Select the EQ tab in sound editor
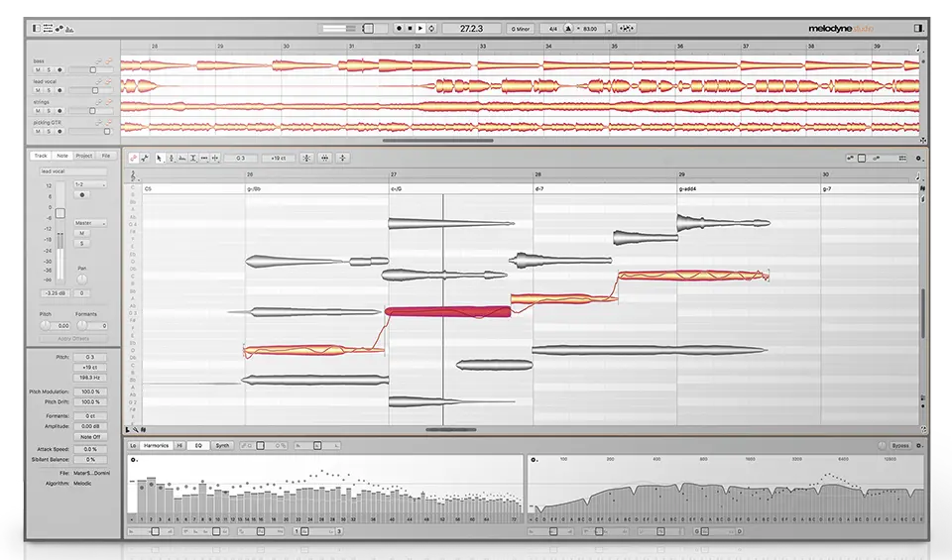Image resolution: width=952 pixels, height=560 pixels. point(198,446)
